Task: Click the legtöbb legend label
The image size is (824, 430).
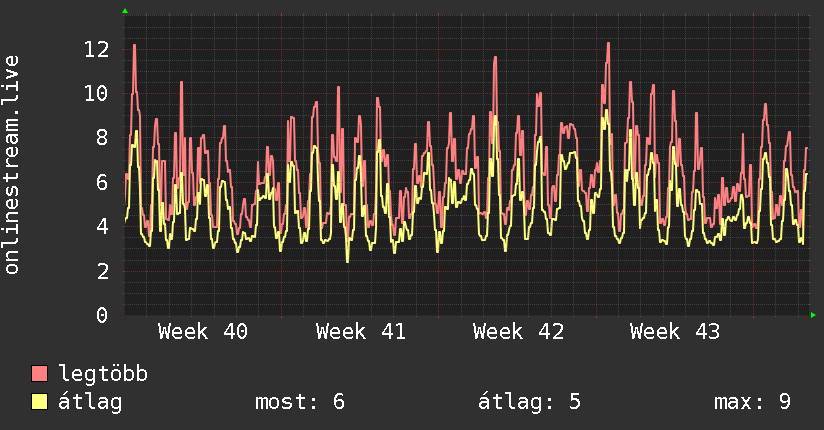Action: [103, 374]
